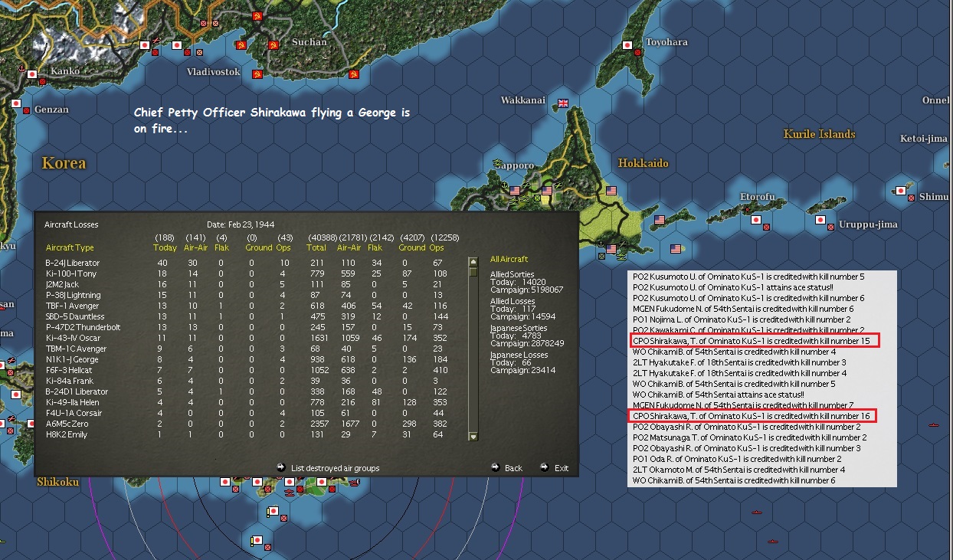Click the Kurile Islands map label
The width and height of the screenshot is (953, 560).
click(819, 134)
